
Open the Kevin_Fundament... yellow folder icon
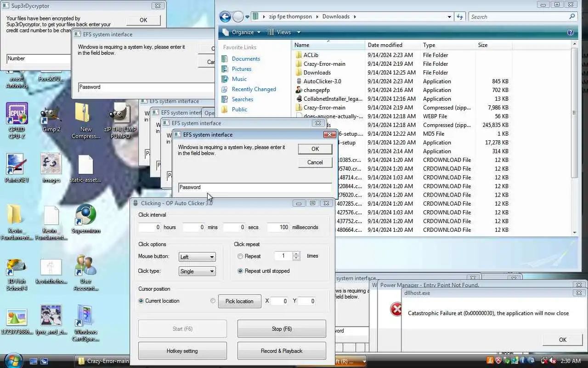(x=17, y=222)
